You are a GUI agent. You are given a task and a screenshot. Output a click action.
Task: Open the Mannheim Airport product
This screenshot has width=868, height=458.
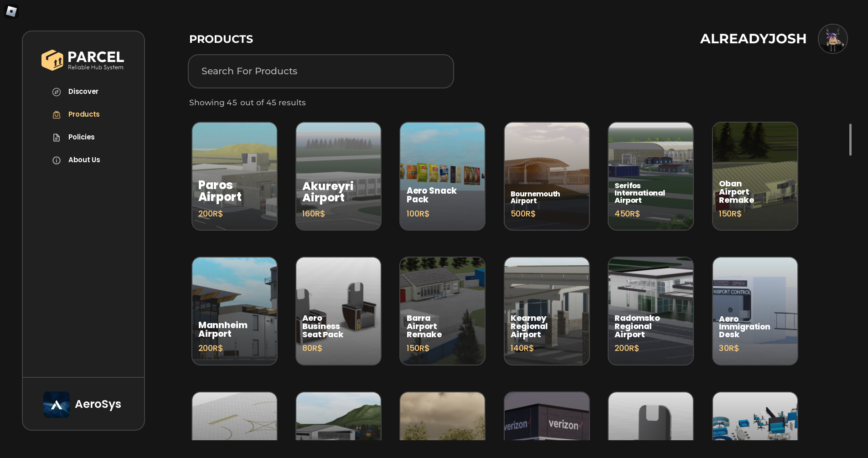pos(234,311)
